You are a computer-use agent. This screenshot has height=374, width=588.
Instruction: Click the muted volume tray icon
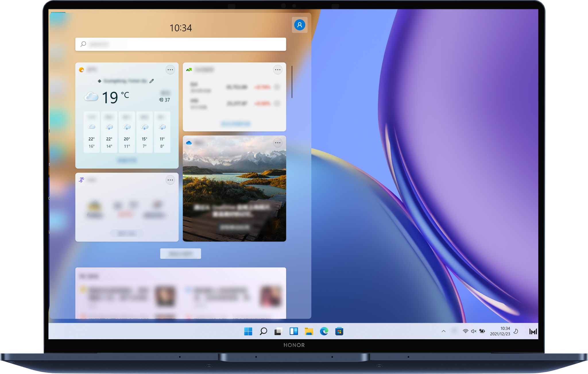click(474, 331)
